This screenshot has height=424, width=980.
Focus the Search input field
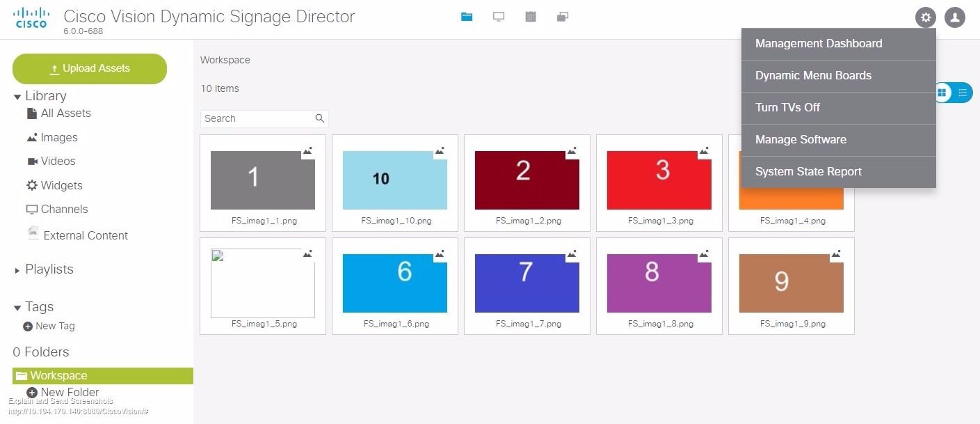coord(264,118)
